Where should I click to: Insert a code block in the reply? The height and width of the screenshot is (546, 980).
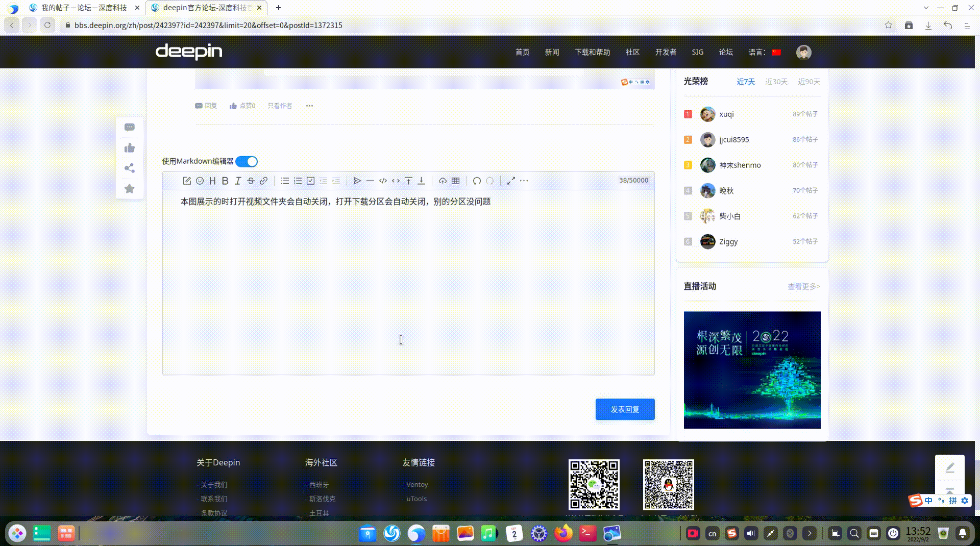[383, 181]
